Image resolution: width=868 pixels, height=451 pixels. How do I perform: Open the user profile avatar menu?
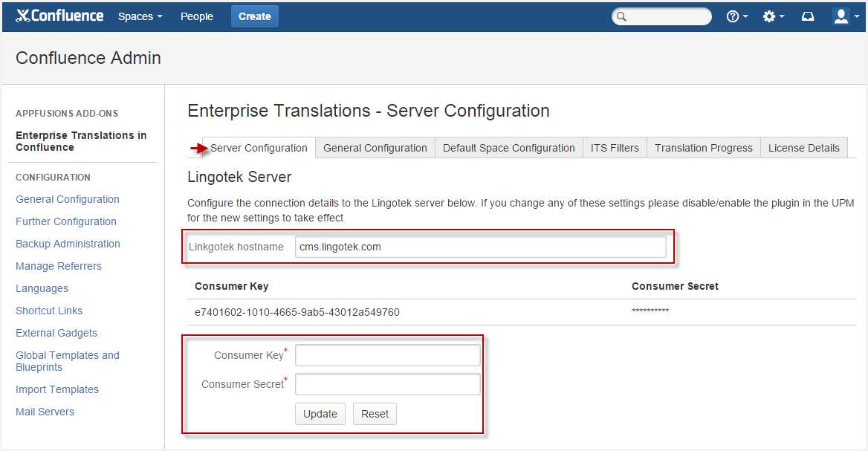coord(846,16)
